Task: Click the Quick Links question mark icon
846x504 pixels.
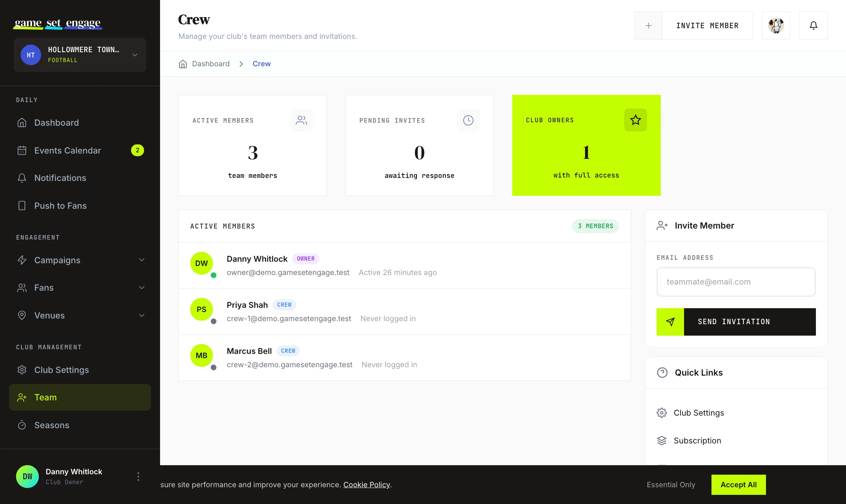Action: 662,373
